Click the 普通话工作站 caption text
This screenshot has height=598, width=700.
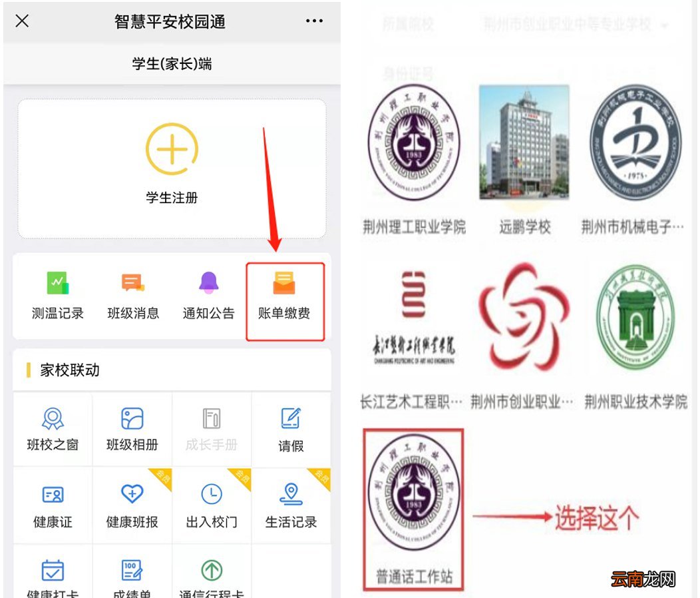pyautogui.click(x=415, y=577)
